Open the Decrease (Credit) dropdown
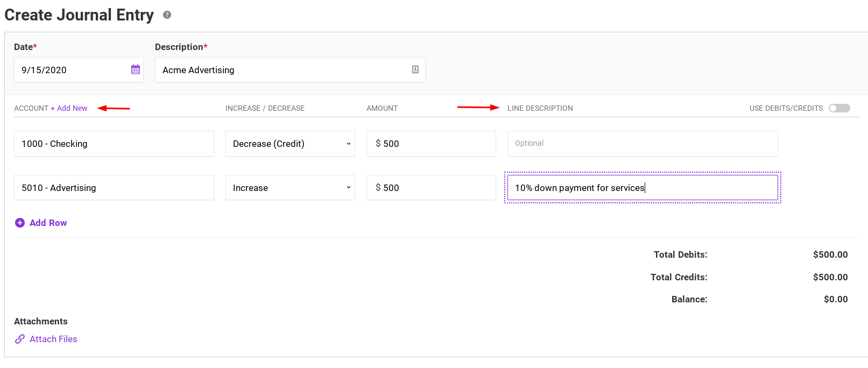The height and width of the screenshot is (368, 868). click(290, 144)
